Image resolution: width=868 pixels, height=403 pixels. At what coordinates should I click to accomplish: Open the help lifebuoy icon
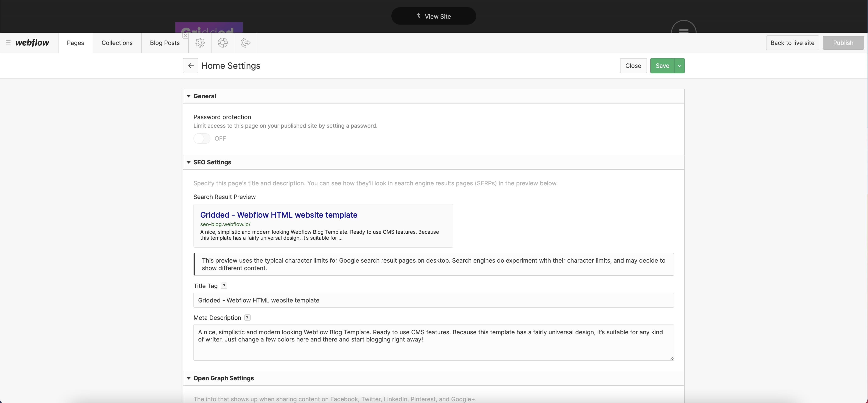click(223, 43)
